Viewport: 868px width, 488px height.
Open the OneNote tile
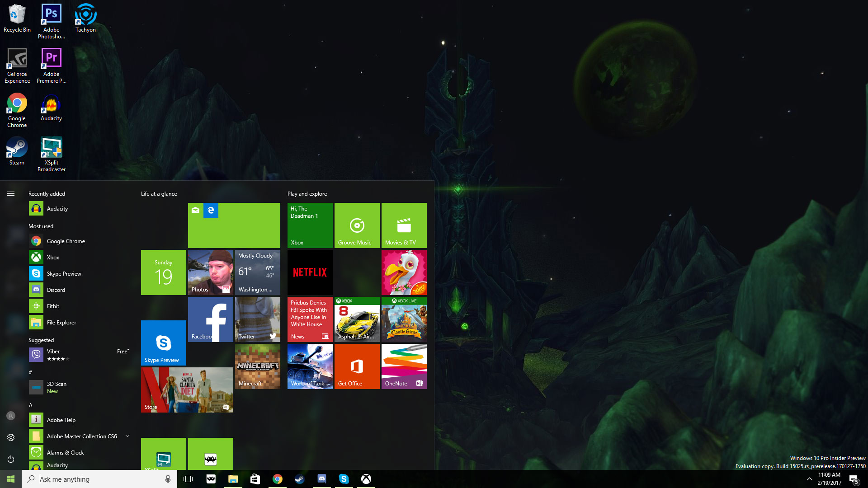pyautogui.click(x=404, y=366)
